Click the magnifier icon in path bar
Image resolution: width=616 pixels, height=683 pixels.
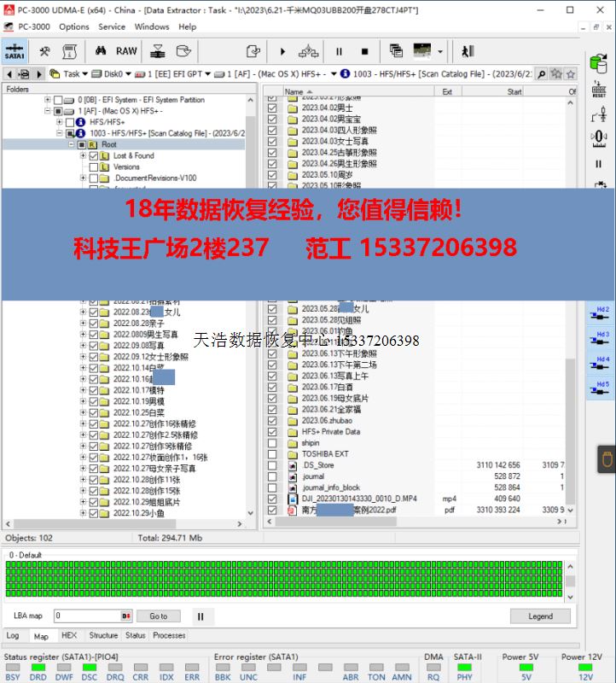540,74
